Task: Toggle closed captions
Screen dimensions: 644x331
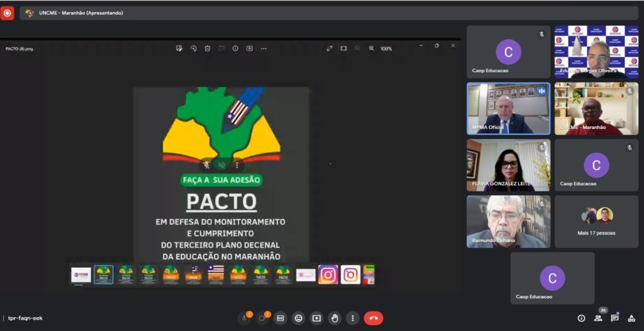Action: tap(280, 318)
